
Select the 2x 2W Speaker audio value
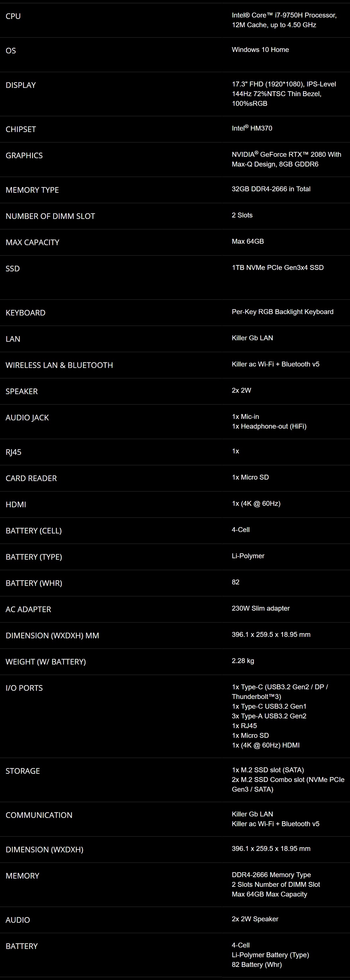pos(255,919)
